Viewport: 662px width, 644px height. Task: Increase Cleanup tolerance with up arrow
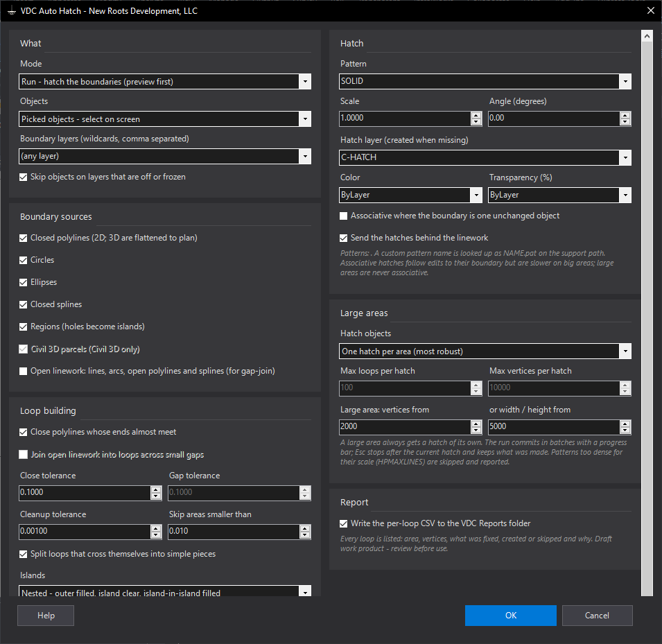pos(156,528)
